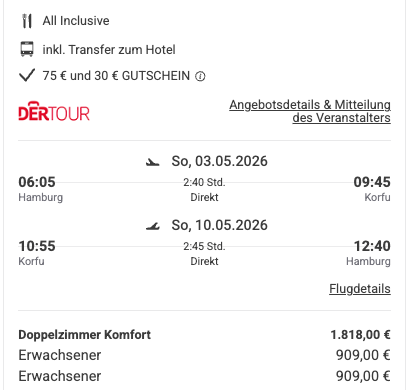This screenshot has width=410, height=390.
Task: Click the outbound flight plane icon
Action: tap(153, 162)
